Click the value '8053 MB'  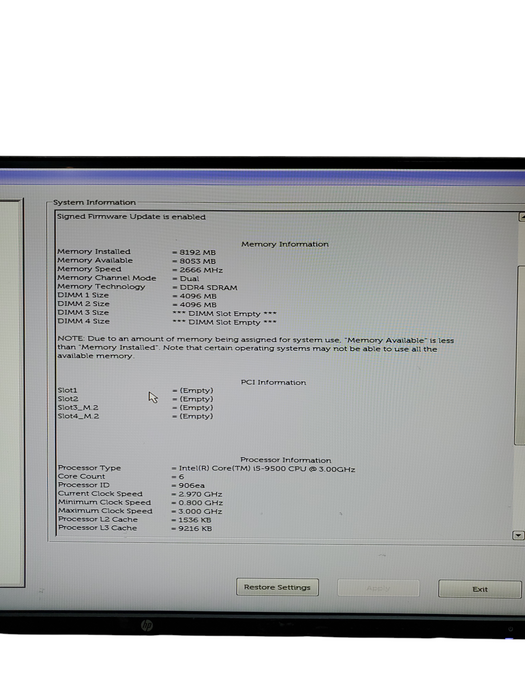[x=198, y=261]
